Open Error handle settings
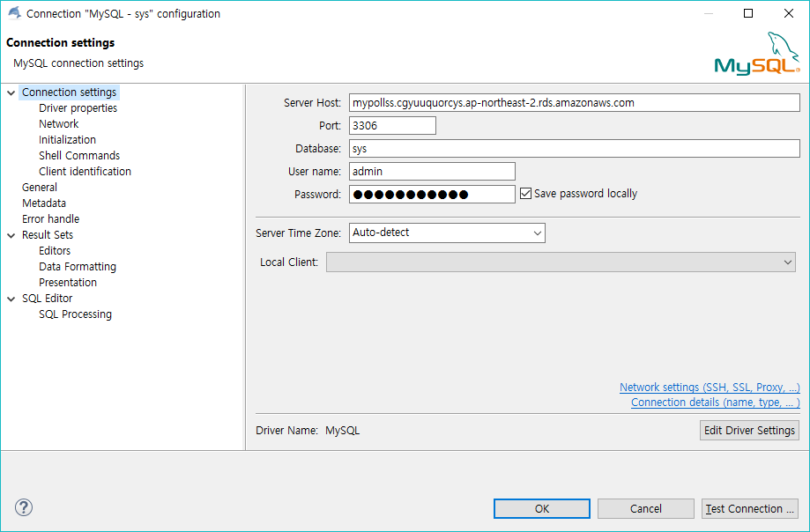Image resolution: width=810 pixels, height=532 pixels. 50,218
